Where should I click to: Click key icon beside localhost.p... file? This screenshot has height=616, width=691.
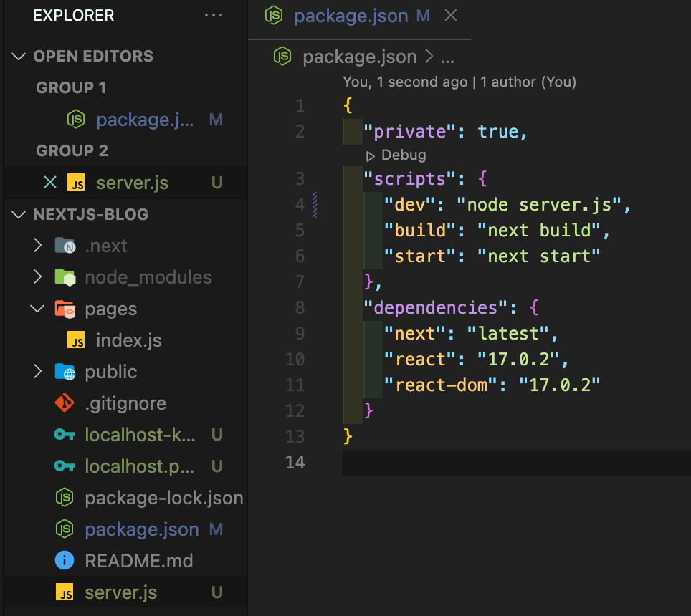coord(65,466)
